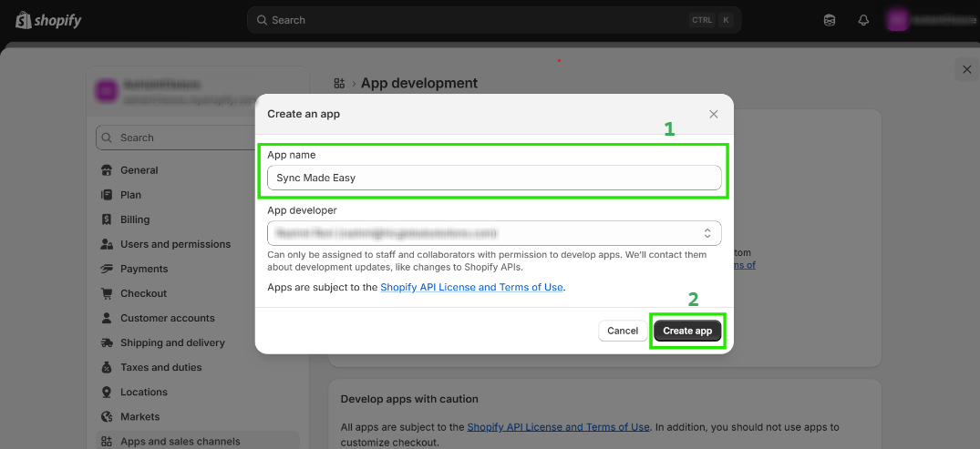Click the Locations pin icon
The image size is (980, 449).
point(107,392)
